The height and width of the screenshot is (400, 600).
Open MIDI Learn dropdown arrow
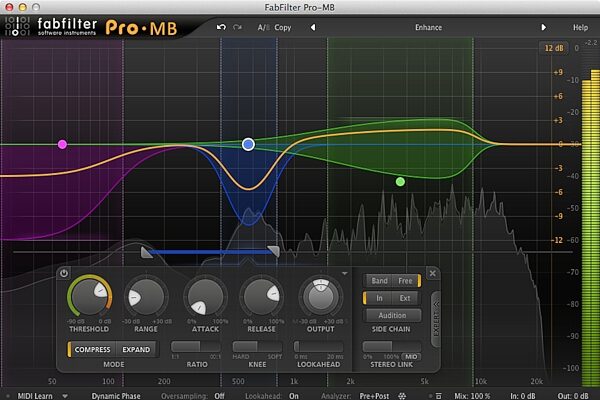pos(65,396)
